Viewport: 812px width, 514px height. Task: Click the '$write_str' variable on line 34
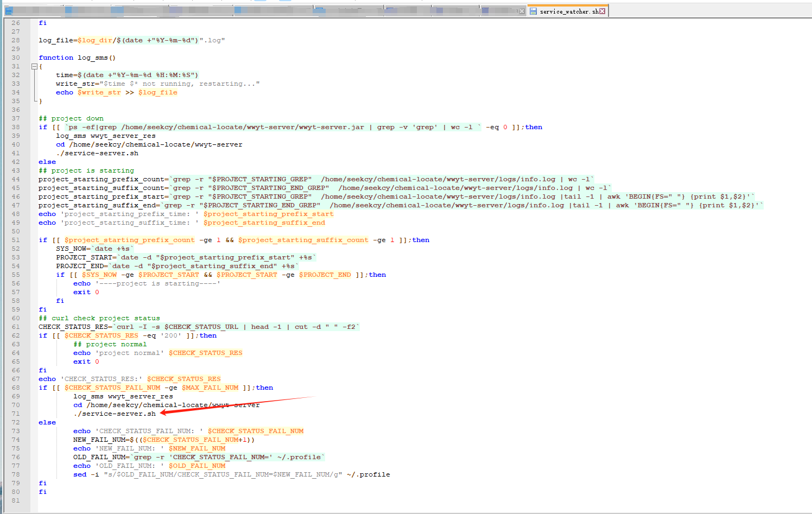coord(99,92)
